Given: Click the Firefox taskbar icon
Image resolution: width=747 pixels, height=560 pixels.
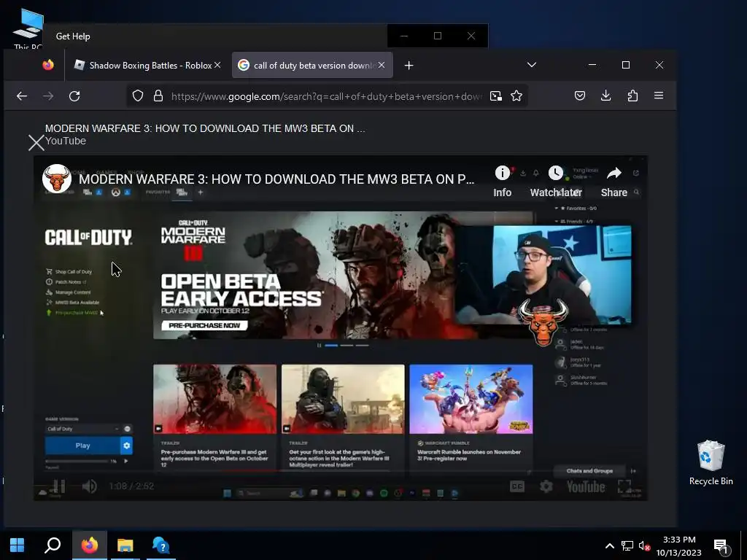Looking at the screenshot, I should pos(89,545).
